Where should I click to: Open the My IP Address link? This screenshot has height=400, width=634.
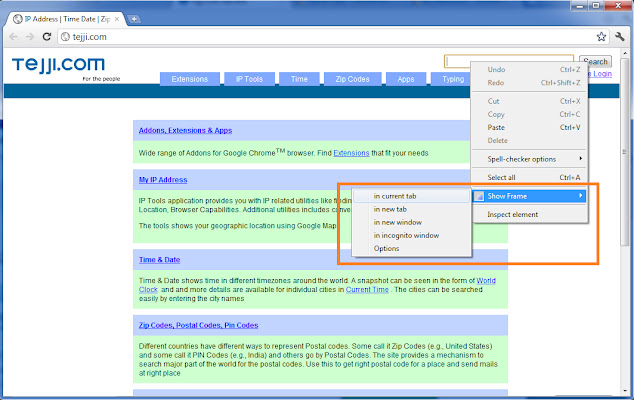coord(163,180)
